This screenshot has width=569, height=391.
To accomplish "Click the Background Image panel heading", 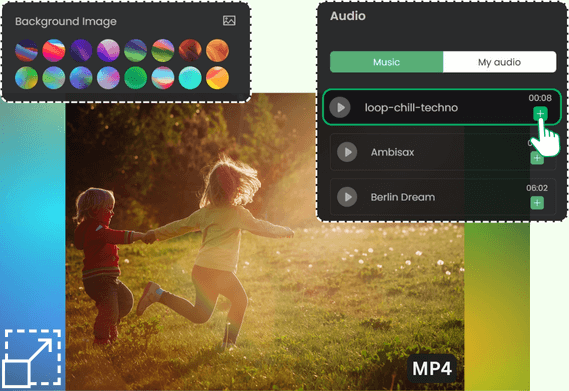I will coord(66,22).
